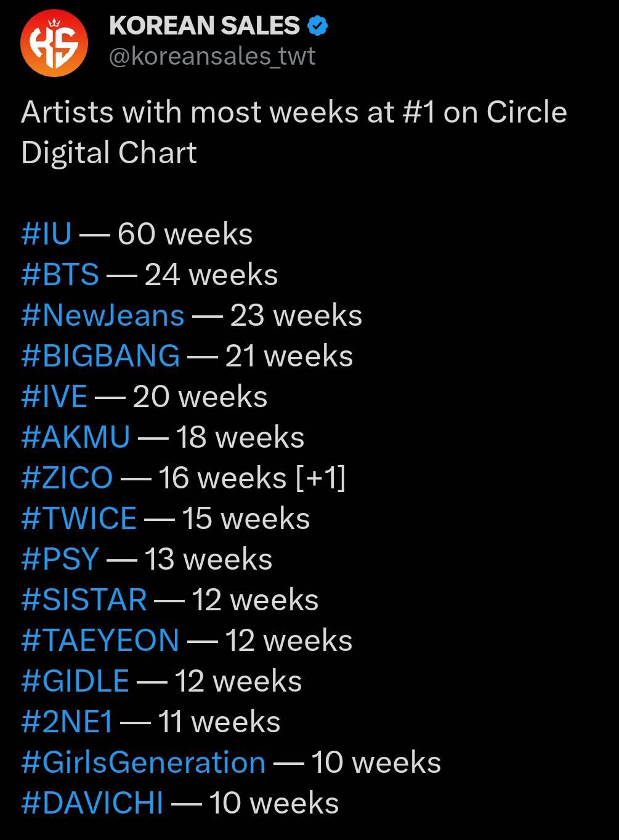The image size is (619, 840).
Task: Open the #IU hashtag
Action: (x=46, y=235)
